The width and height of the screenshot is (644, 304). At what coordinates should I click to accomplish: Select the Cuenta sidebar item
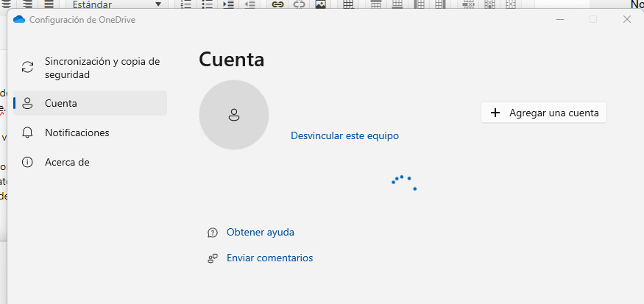(90, 103)
